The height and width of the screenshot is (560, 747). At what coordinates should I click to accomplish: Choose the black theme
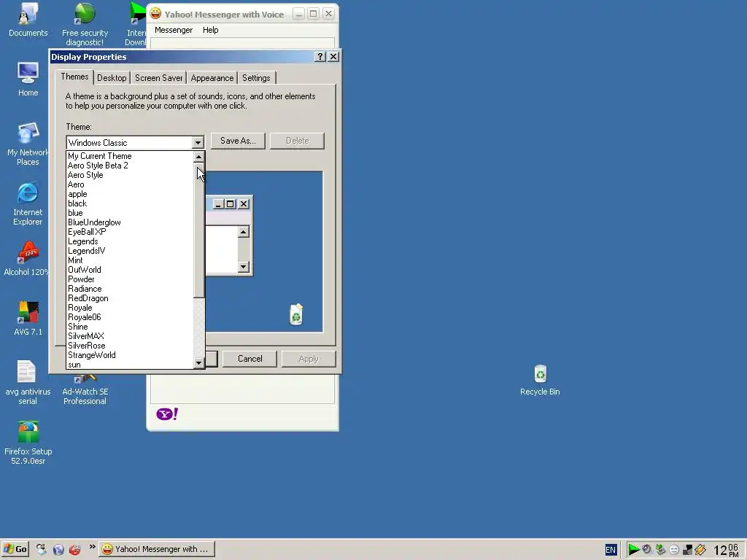click(130, 204)
